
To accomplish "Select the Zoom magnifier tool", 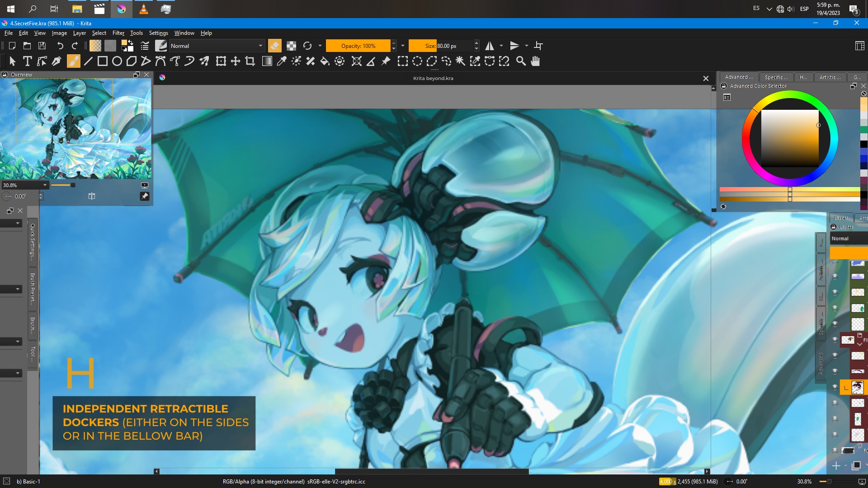I will (x=521, y=61).
